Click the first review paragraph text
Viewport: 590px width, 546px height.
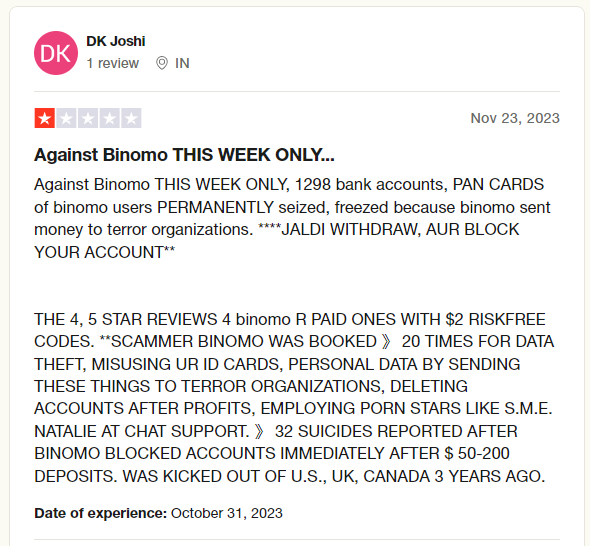292,218
